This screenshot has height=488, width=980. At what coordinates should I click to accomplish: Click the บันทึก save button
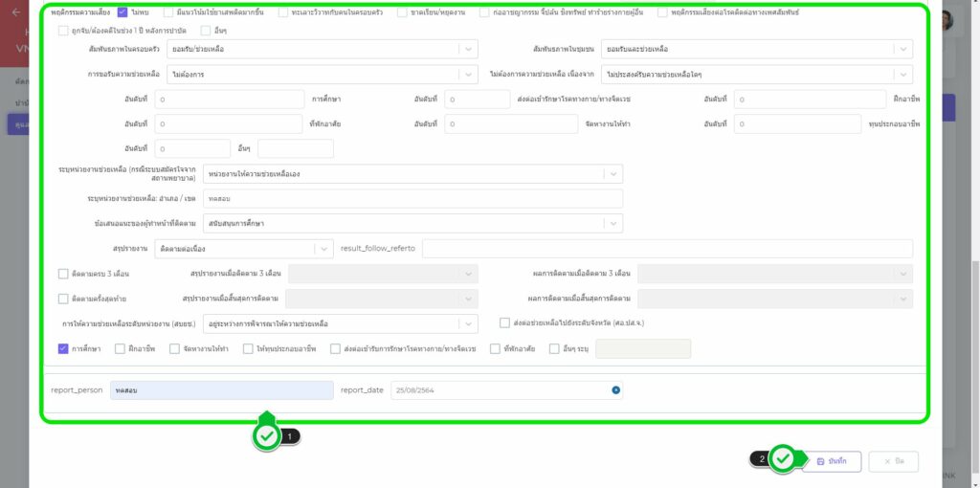coord(831,461)
